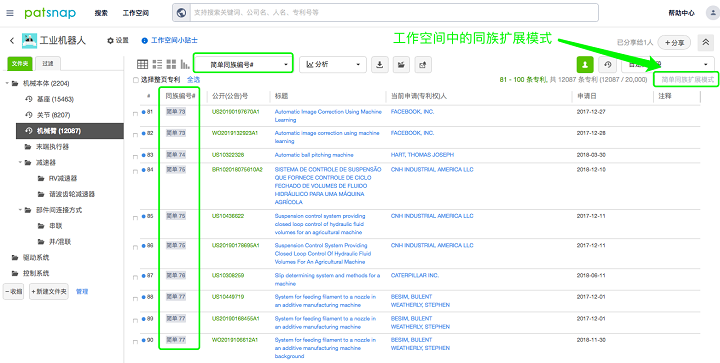Screen dimensions: 720x363
Task: Click the +分享 button
Action: [x=675, y=42]
